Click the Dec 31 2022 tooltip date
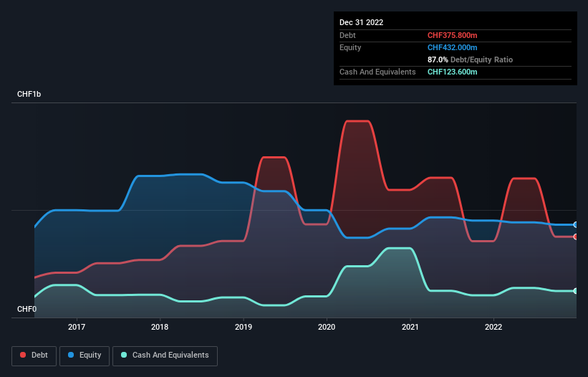This screenshot has width=588, height=377. click(x=362, y=22)
